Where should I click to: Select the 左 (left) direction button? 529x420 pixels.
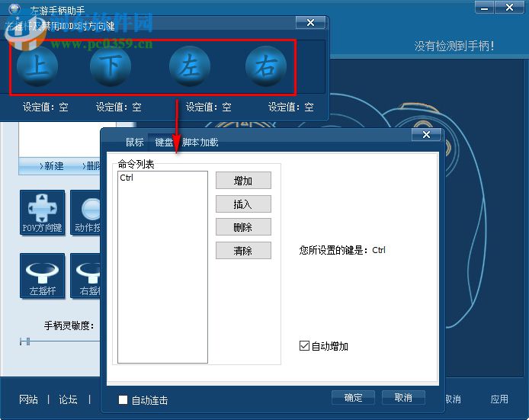click(189, 67)
